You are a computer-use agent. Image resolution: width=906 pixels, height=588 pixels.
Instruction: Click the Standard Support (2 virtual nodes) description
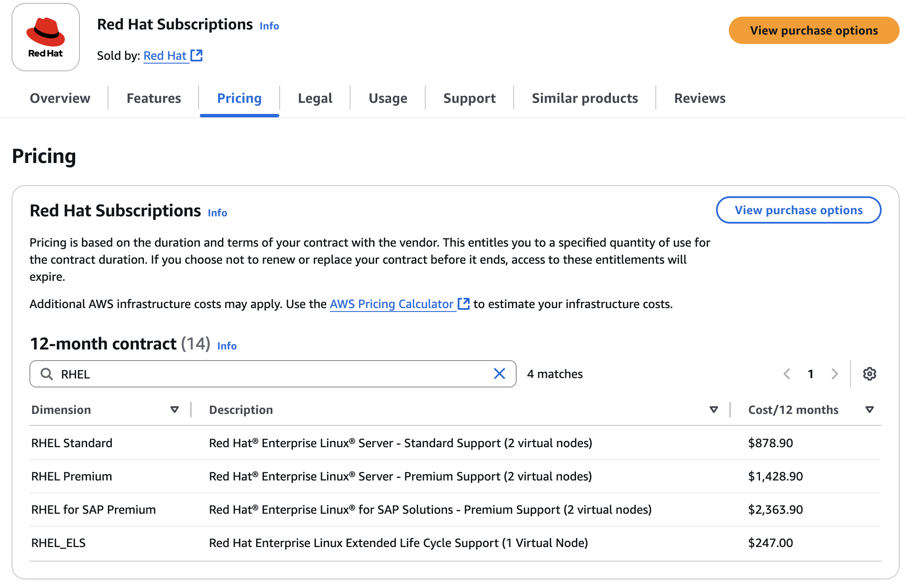[400, 443]
